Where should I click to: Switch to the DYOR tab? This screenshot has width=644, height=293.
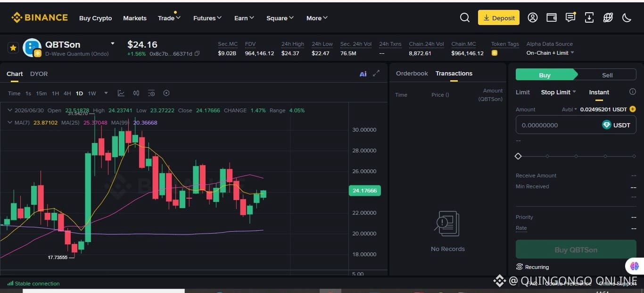[39, 74]
